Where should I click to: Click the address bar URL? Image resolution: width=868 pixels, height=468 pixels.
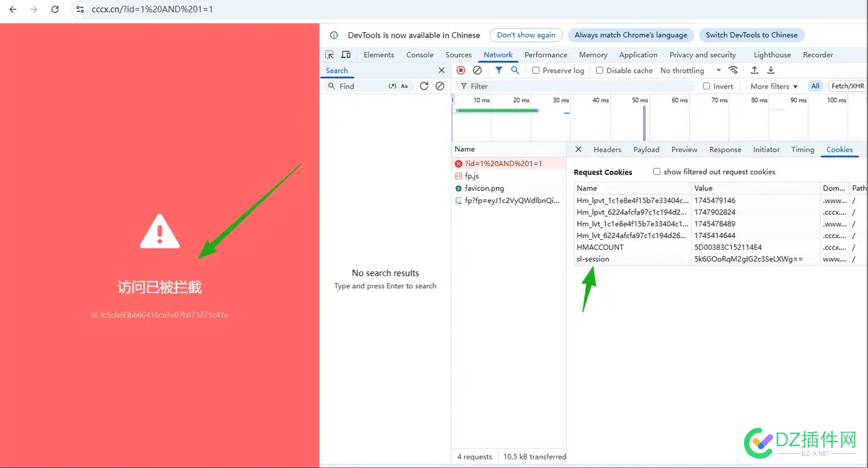153,9
